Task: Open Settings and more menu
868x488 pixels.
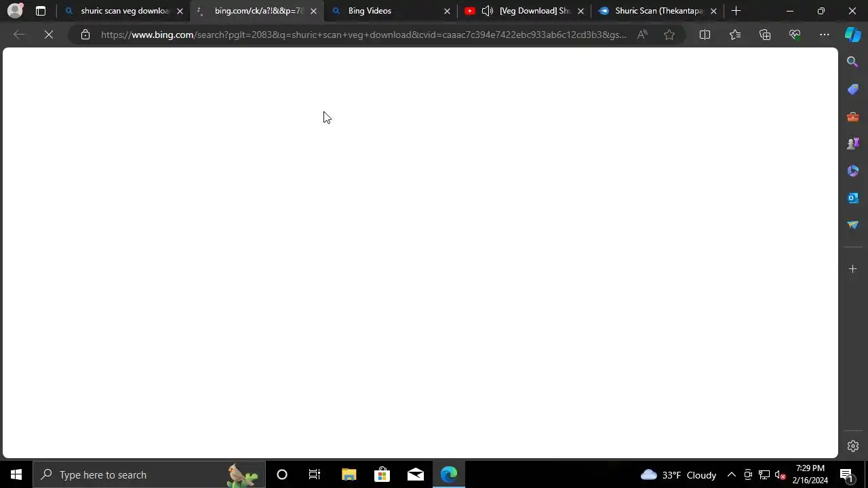Action: [x=825, y=35]
